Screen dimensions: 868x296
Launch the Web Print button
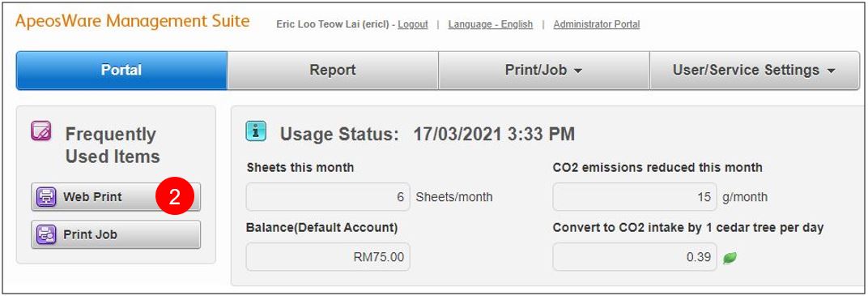tap(116, 197)
